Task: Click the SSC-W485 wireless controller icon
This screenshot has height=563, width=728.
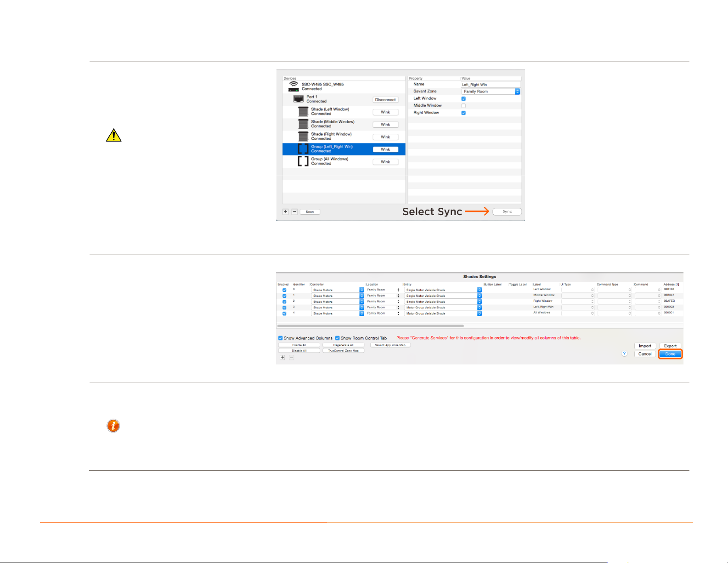Action: pos(293,86)
